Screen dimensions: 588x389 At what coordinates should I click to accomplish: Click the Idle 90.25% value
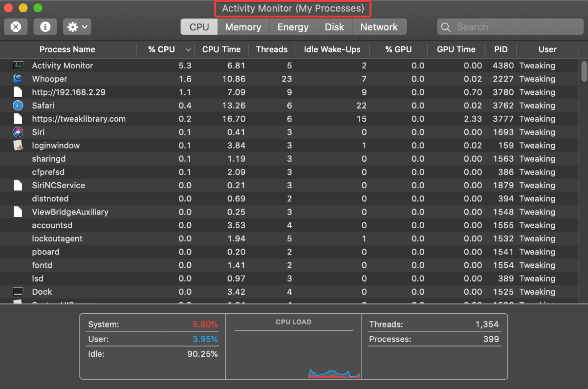click(202, 354)
